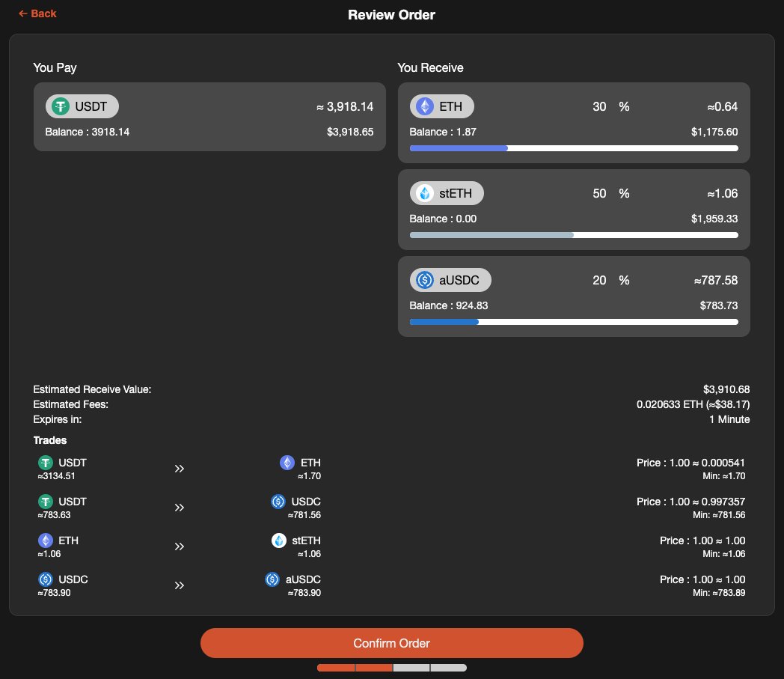
Task: Click the aUSDC 20% allocation slider
Action: [574, 322]
